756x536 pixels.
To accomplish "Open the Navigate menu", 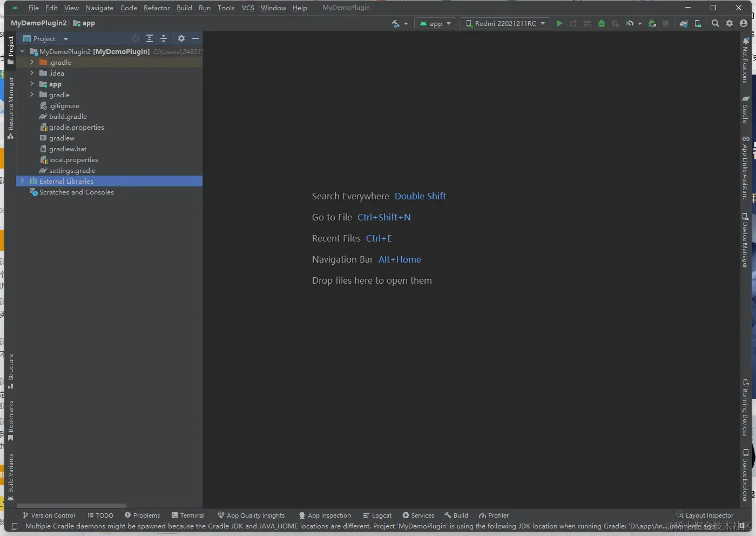I will 99,8.
